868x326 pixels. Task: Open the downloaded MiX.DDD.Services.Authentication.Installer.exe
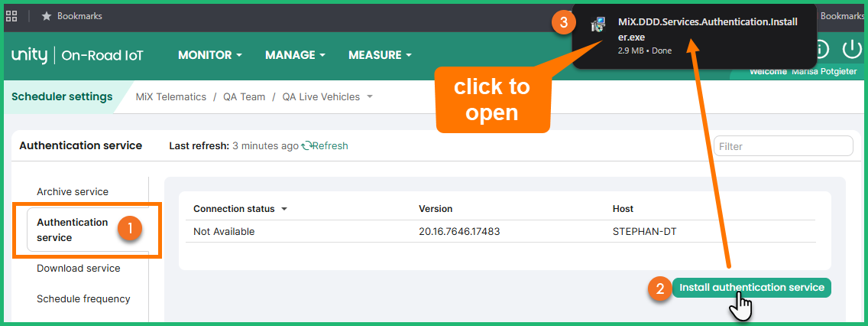coord(708,30)
